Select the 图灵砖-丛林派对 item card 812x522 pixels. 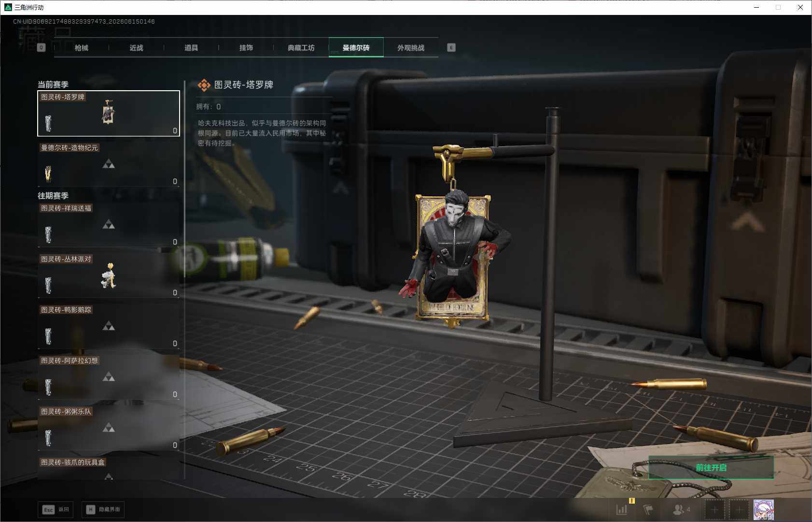(109, 275)
